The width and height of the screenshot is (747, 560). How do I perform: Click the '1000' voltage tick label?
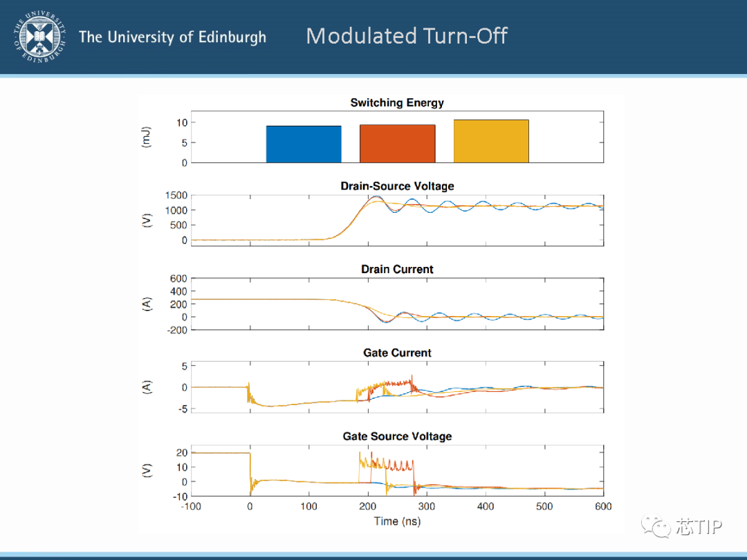pos(176,210)
